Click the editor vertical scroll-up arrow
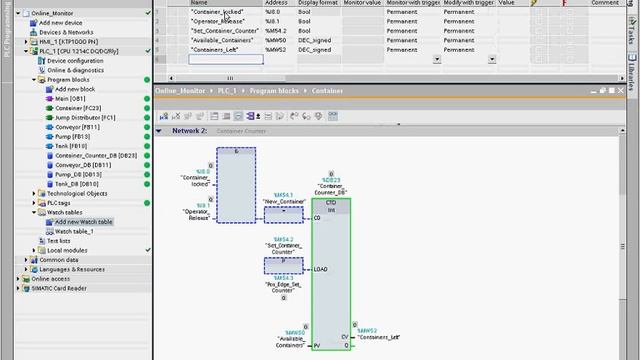 [x=622, y=131]
